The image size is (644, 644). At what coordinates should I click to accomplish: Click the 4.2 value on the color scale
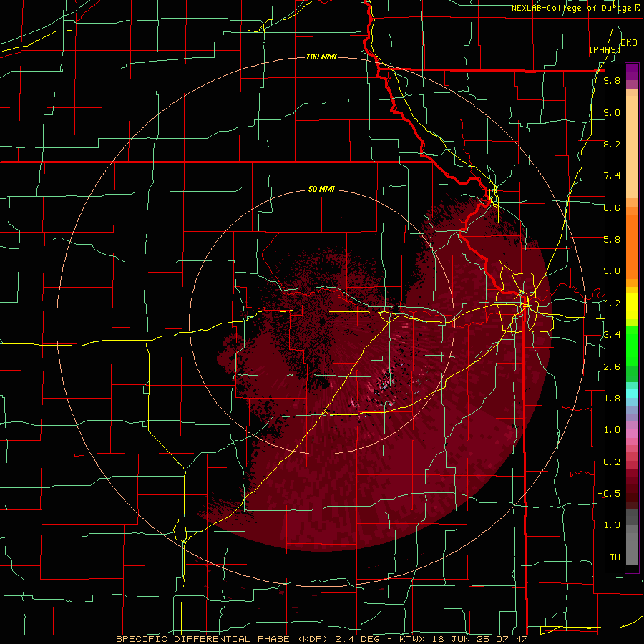pos(612,303)
